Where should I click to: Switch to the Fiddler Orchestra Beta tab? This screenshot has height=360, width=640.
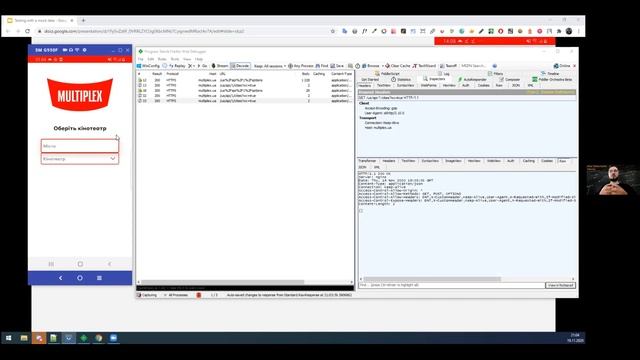pyautogui.click(x=552, y=79)
